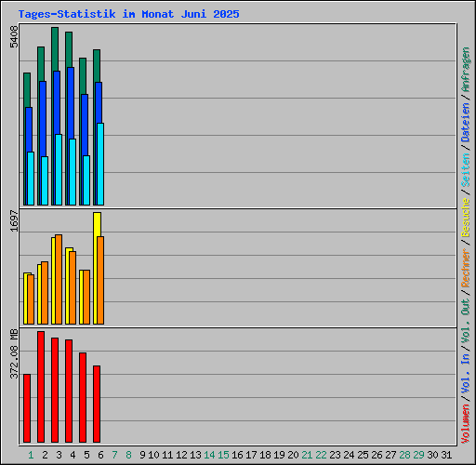Select the cyan Seiten bar for day 2
The width and height of the screenshot is (476, 465).
tap(45, 180)
